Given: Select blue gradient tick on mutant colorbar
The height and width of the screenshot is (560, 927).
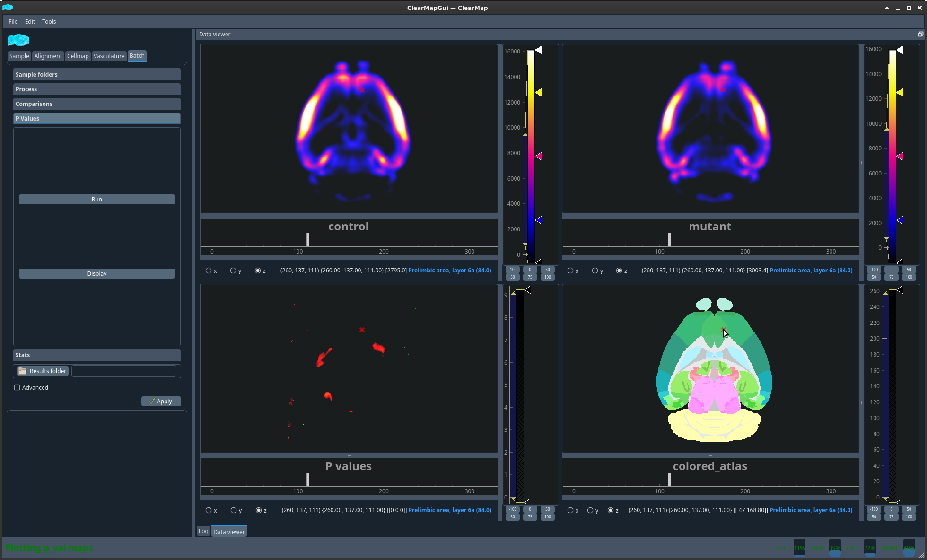Looking at the screenshot, I should click(900, 220).
